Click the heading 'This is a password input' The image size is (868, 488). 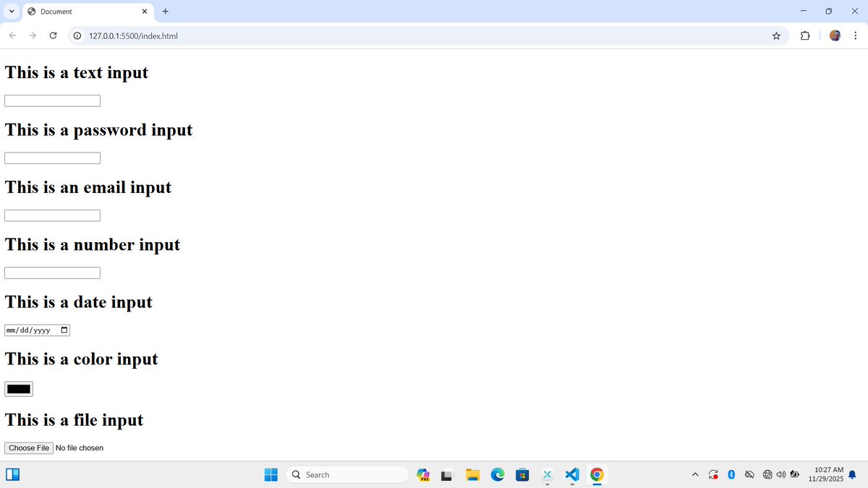(98, 130)
